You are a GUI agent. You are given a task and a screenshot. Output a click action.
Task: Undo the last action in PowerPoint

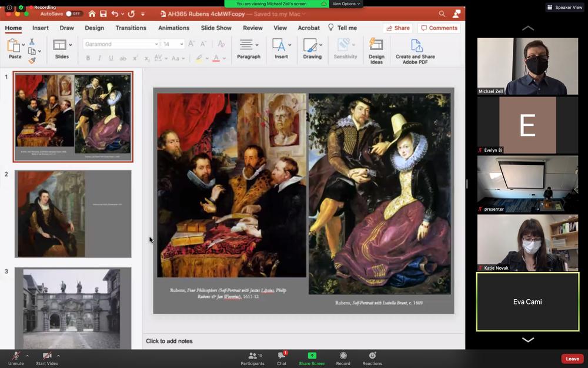tap(115, 14)
